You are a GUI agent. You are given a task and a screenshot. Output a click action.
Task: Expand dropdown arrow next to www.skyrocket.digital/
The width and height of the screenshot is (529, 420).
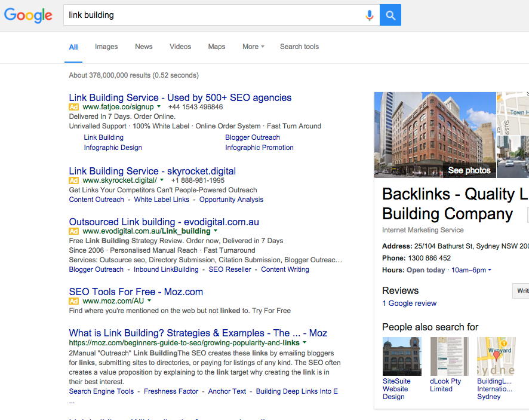pos(162,180)
